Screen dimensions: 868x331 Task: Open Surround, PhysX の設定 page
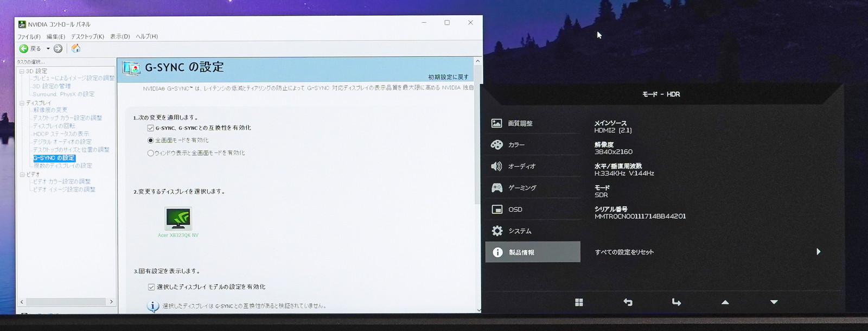[x=63, y=94]
